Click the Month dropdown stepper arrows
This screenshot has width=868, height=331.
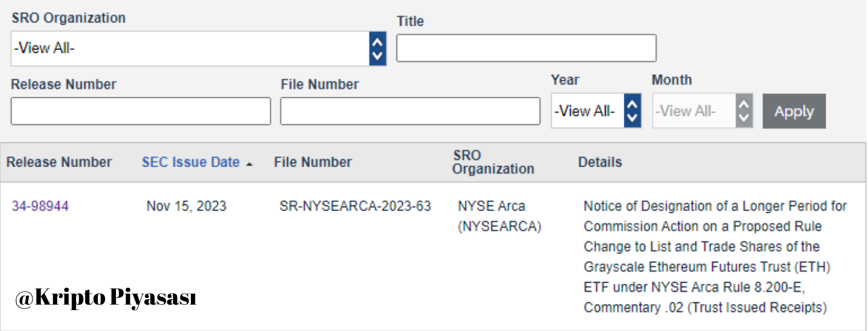744,111
